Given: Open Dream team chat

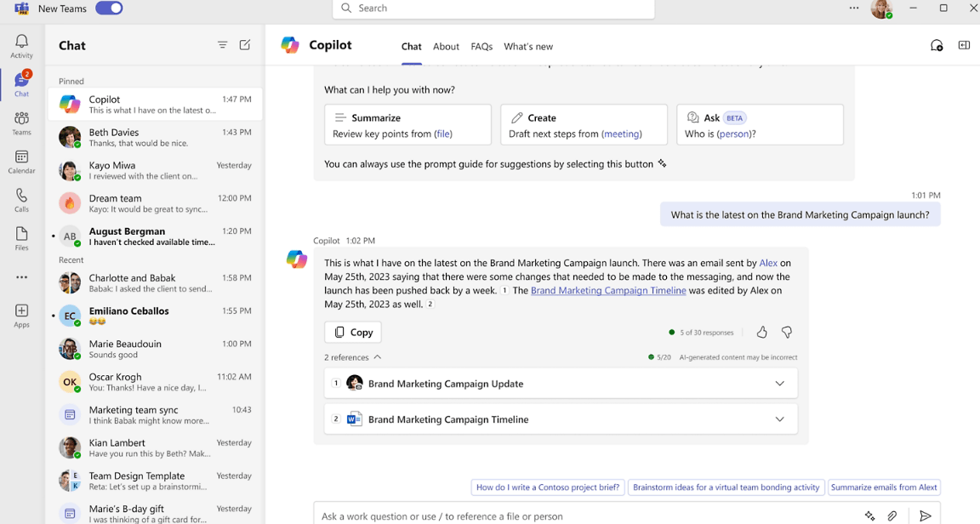Looking at the screenshot, I should point(155,202).
